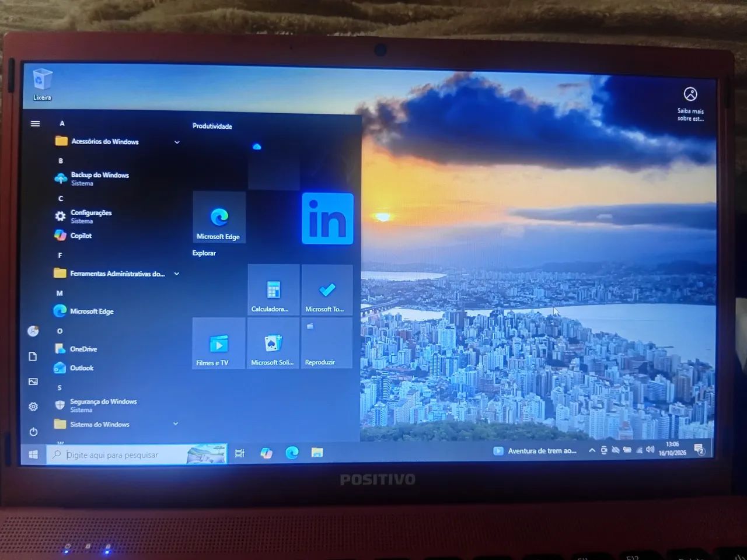Open File Explorer on the taskbar
747x560 pixels.
pyautogui.click(x=317, y=452)
